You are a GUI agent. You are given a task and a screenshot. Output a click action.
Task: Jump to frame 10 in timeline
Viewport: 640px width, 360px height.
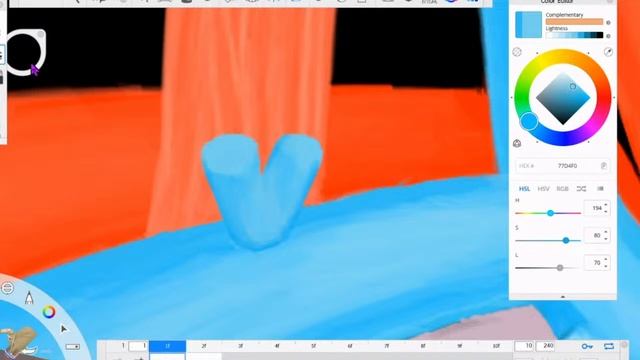tap(496, 346)
